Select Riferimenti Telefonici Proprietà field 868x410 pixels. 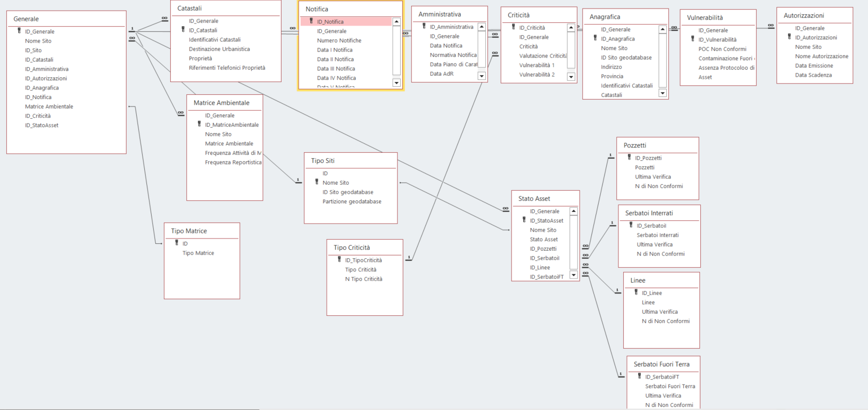tap(227, 68)
